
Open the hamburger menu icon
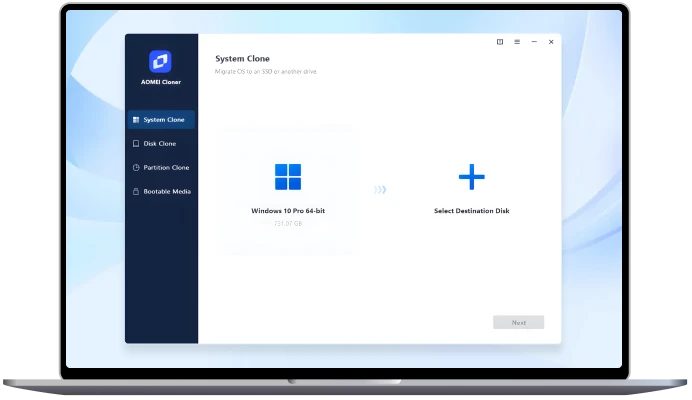point(517,42)
